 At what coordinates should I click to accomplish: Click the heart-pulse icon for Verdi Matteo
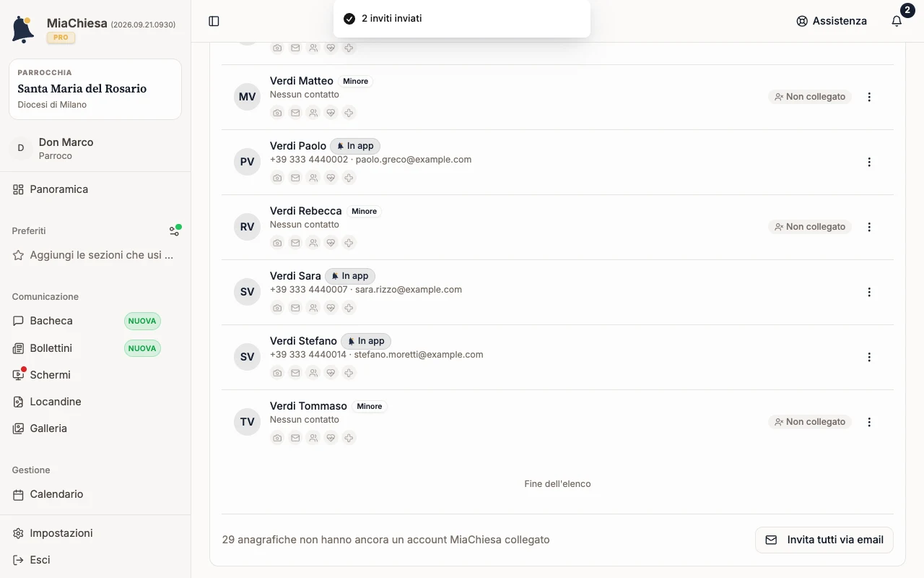pyautogui.click(x=331, y=113)
